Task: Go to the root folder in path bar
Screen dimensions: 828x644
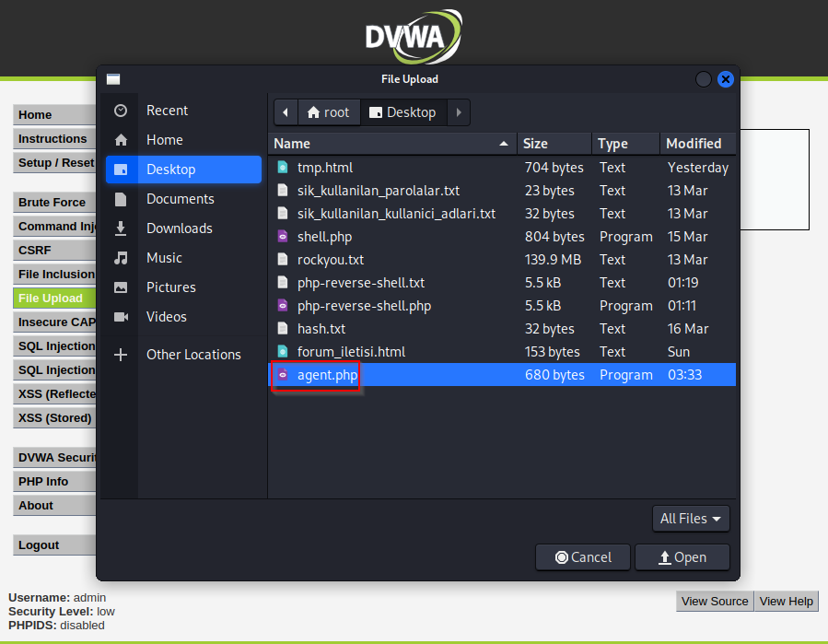Action: pos(329,112)
